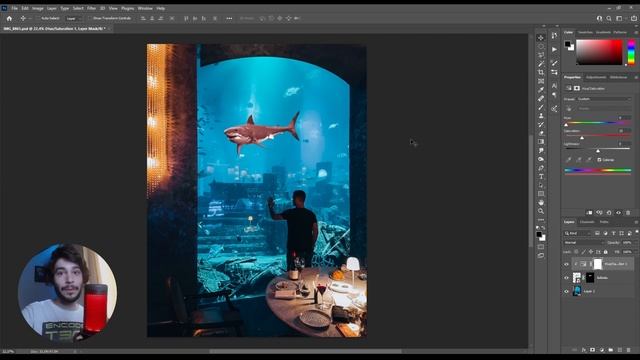Image resolution: width=640 pixels, height=360 pixels.
Task: Click the Actions play panel icon
Action: 554,49
